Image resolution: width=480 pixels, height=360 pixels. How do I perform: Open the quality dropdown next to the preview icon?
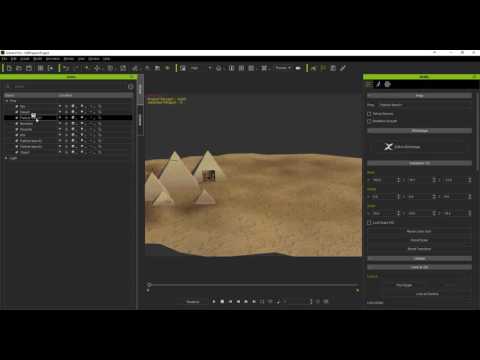pos(201,68)
